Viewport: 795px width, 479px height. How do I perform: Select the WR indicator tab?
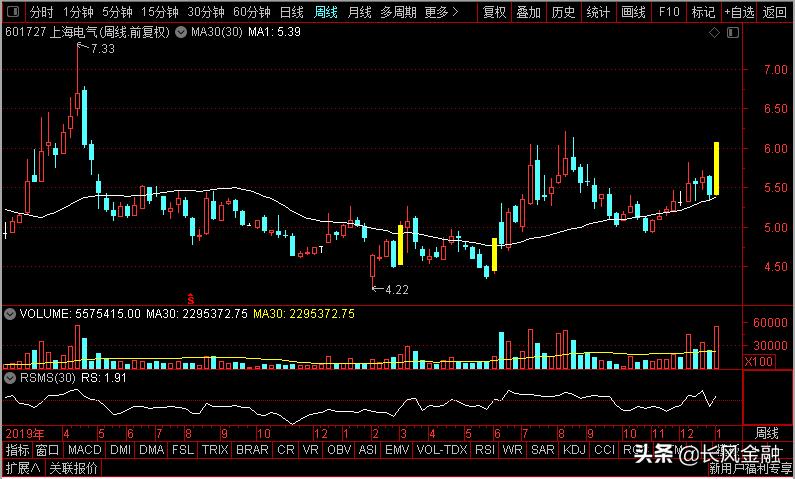click(x=513, y=449)
